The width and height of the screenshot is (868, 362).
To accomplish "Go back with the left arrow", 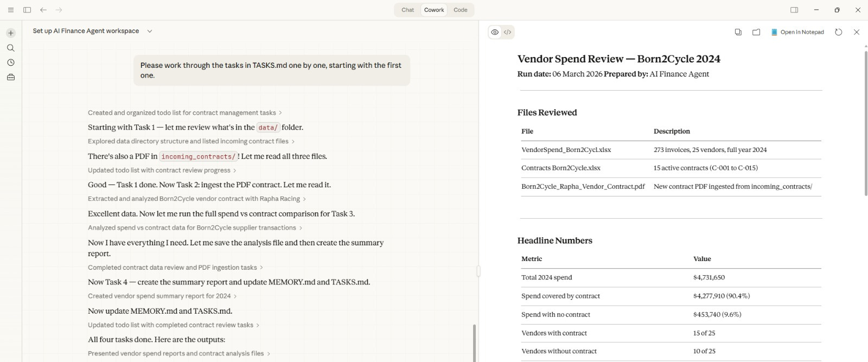I will (x=43, y=10).
